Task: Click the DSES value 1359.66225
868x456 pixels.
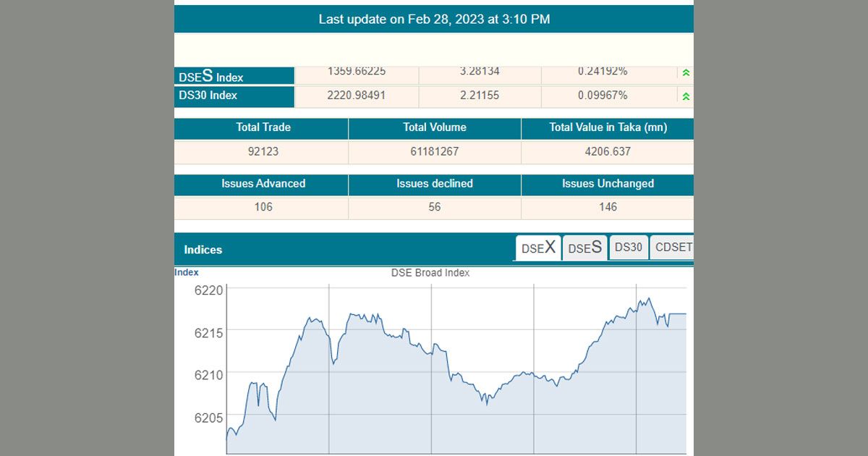Action: [x=357, y=72]
